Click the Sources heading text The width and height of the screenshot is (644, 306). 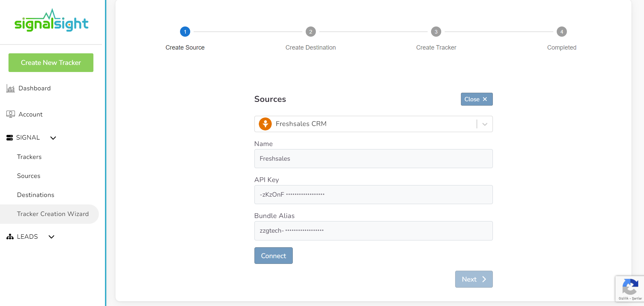pos(270,99)
